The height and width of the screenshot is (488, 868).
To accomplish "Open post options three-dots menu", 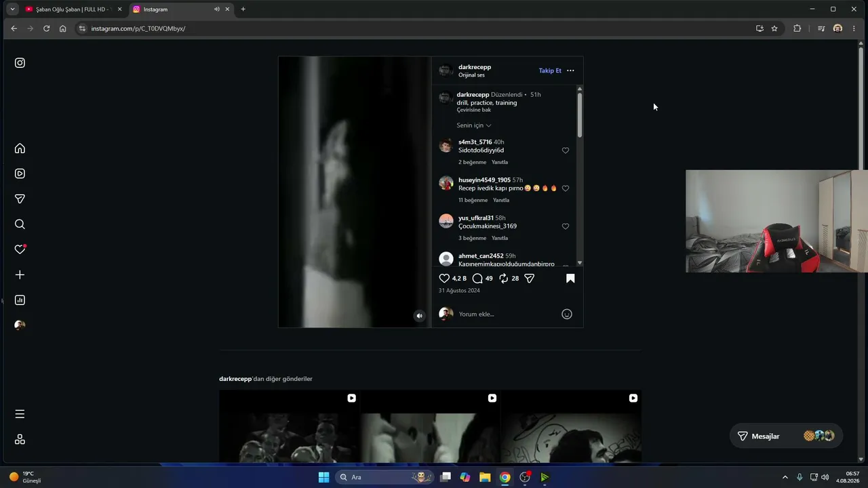I will pos(570,70).
